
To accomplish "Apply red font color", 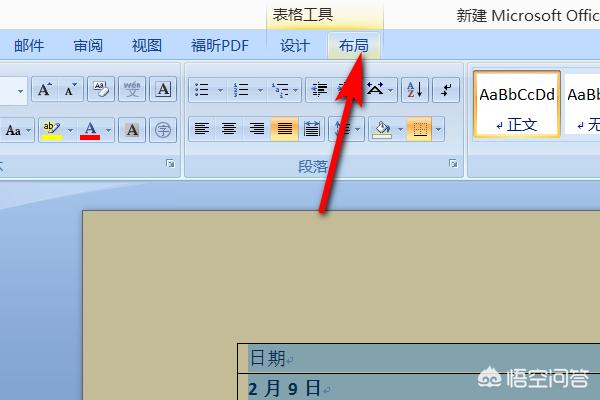I will (90, 130).
